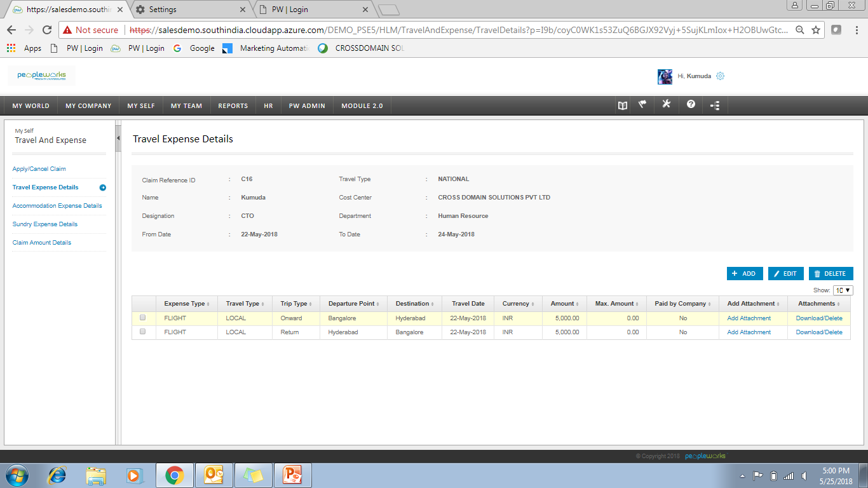
Task: Click the browser address bar URL
Action: point(459,30)
